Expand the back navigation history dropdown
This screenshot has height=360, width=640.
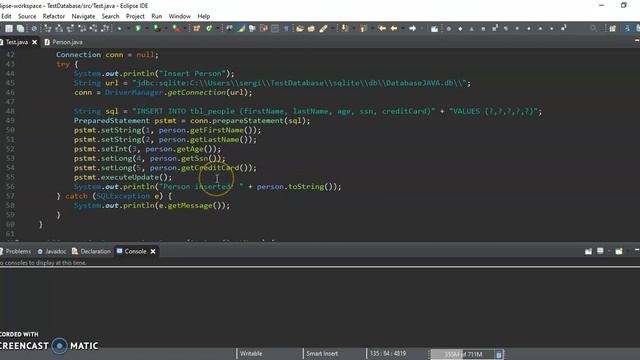click(x=402, y=29)
